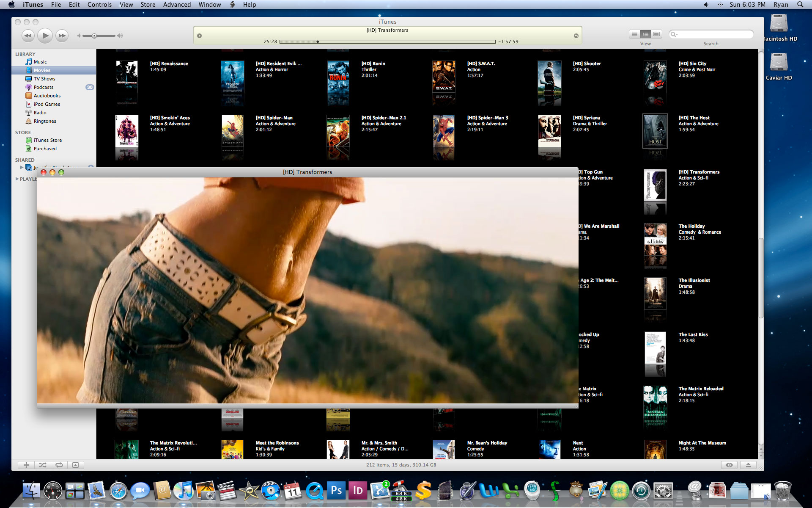Open the Advanced menu

[177, 5]
